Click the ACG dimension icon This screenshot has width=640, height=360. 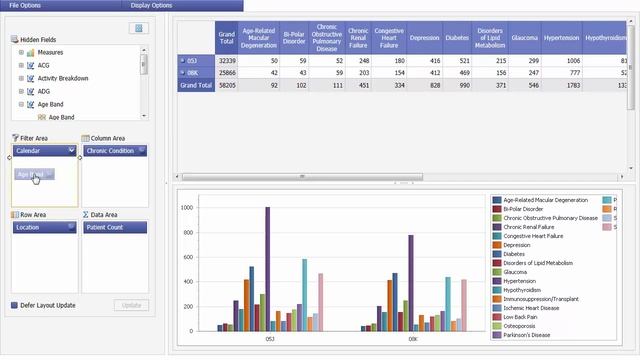[x=31, y=66]
